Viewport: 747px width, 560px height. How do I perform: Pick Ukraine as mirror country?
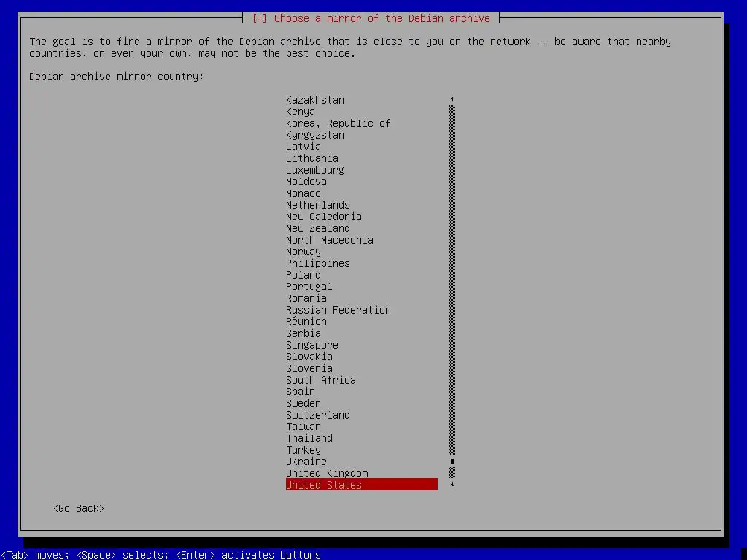click(x=306, y=462)
